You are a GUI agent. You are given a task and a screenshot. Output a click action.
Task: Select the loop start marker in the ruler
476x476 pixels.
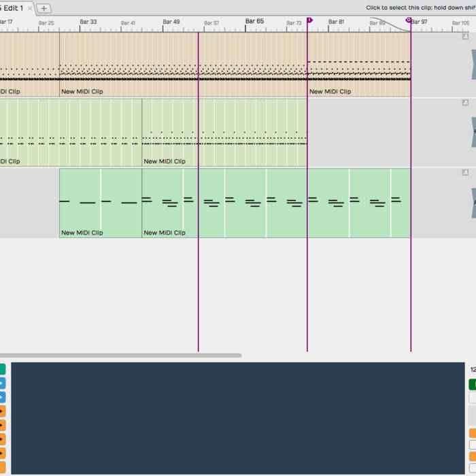pos(309,20)
